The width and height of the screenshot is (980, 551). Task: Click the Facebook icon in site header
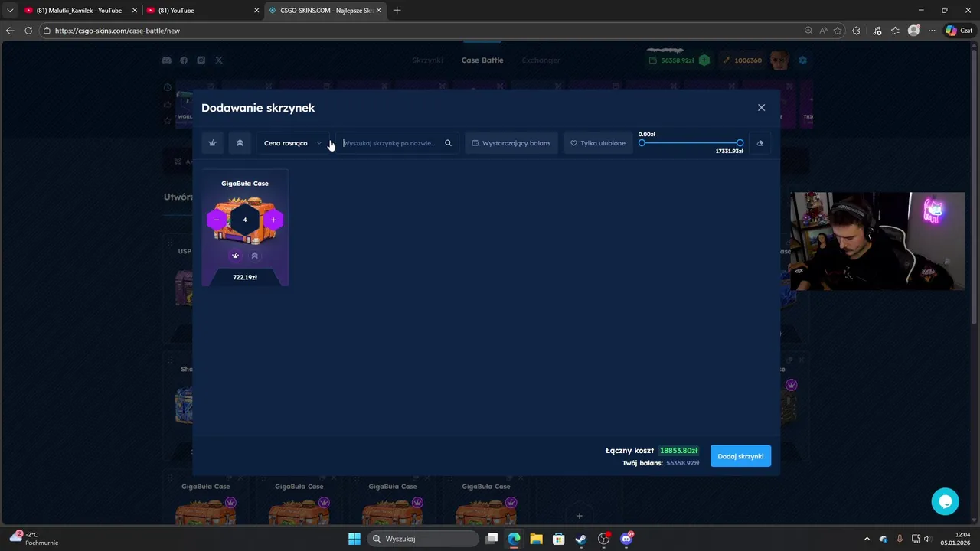pyautogui.click(x=184, y=60)
